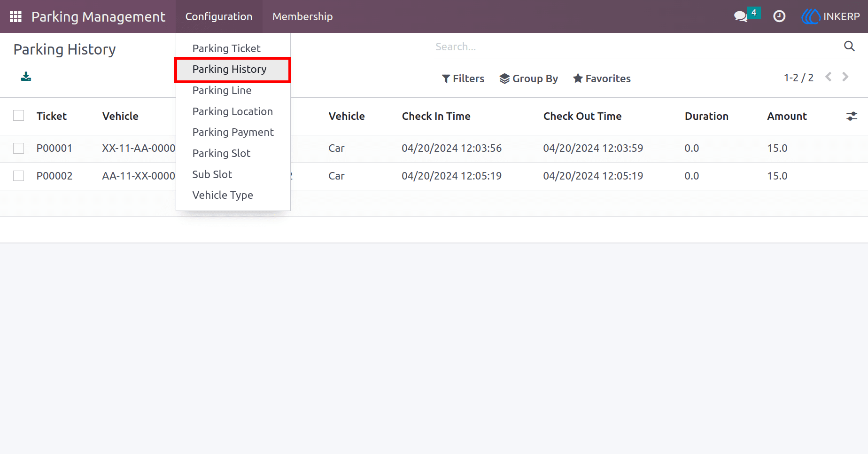
Task: Check the P00001 row checkbox
Action: (19, 149)
